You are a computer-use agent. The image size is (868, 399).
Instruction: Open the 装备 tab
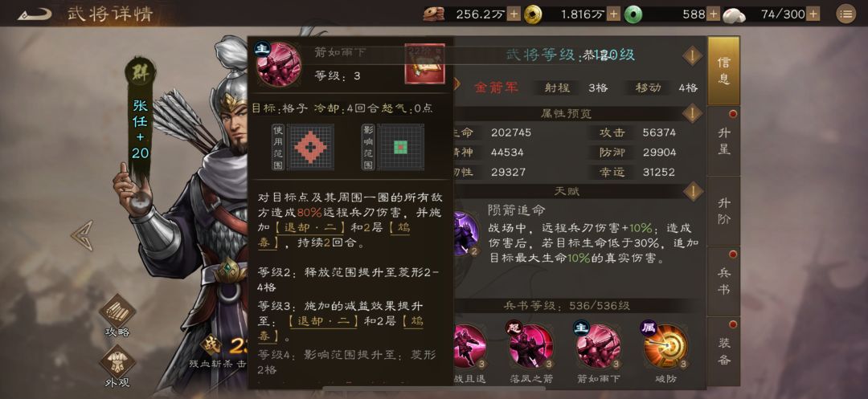(x=723, y=352)
